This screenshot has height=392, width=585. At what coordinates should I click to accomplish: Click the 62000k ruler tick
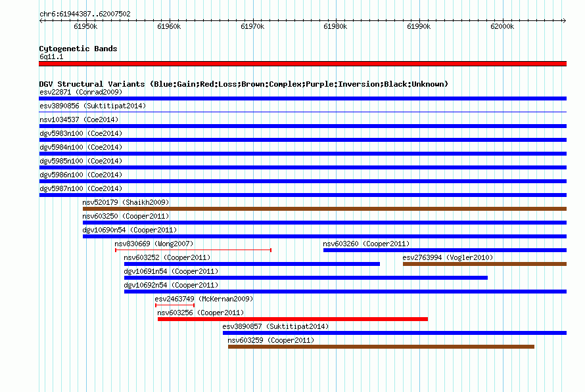(502, 26)
